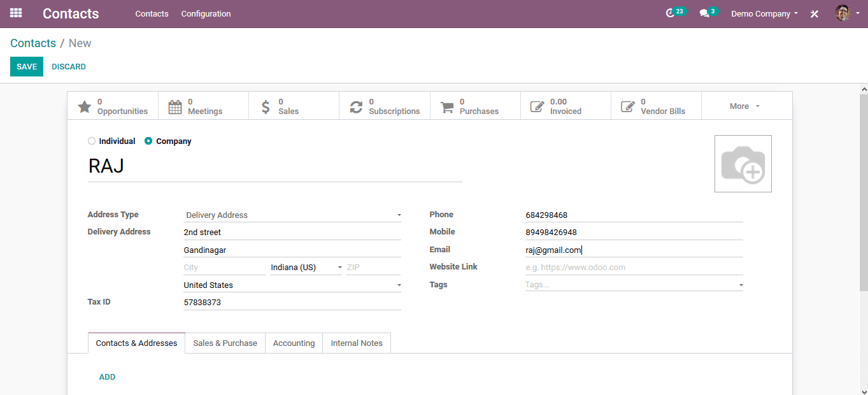Click the "New" breadcrumb text
Viewport: 868px width, 395px height.
pyautogui.click(x=80, y=43)
